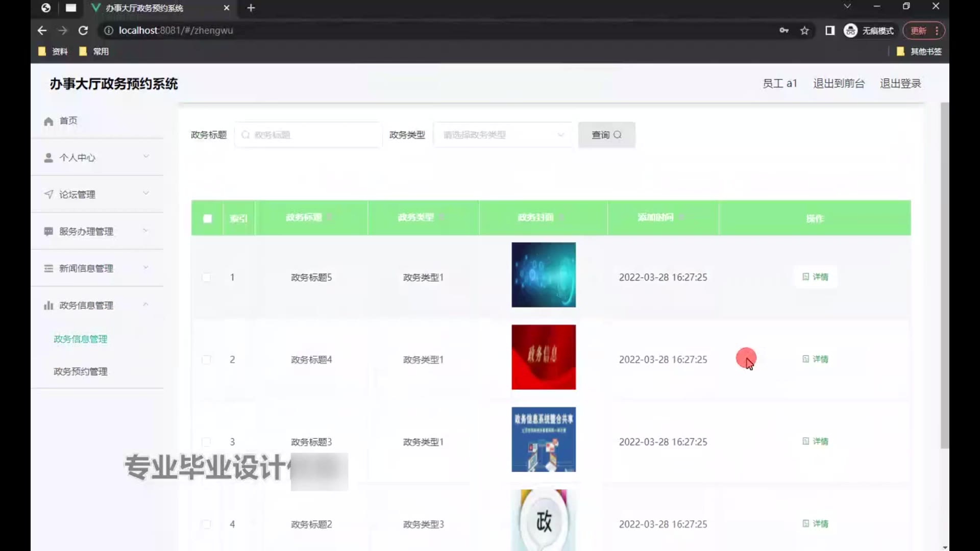Click the 查询 search button
The width and height of the screenshot is (980, 551).
tap(606, 135)
